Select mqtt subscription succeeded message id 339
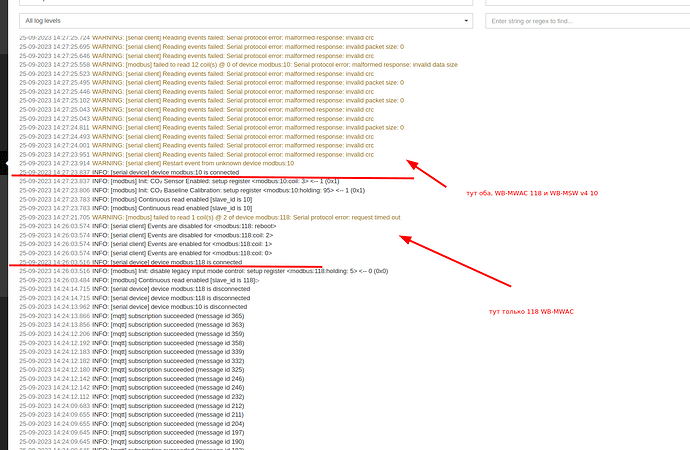690x450 pixels. point(132,352)
